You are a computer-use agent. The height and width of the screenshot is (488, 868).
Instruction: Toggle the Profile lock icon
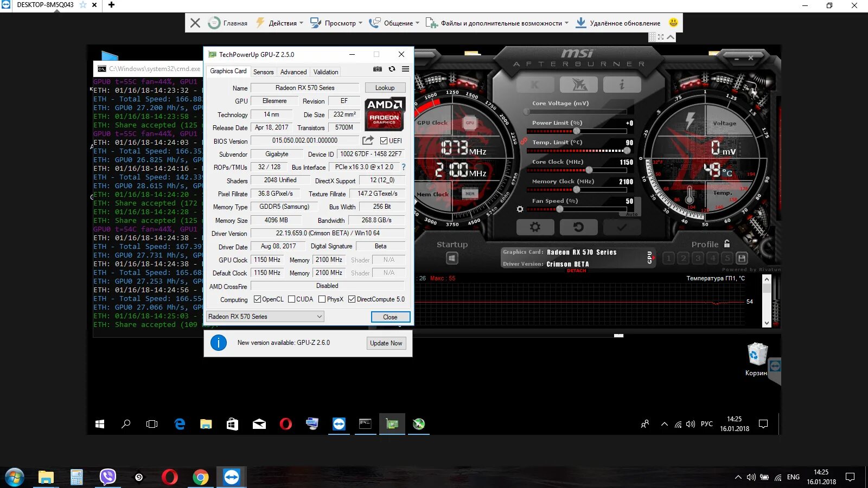tap(727, 244)
